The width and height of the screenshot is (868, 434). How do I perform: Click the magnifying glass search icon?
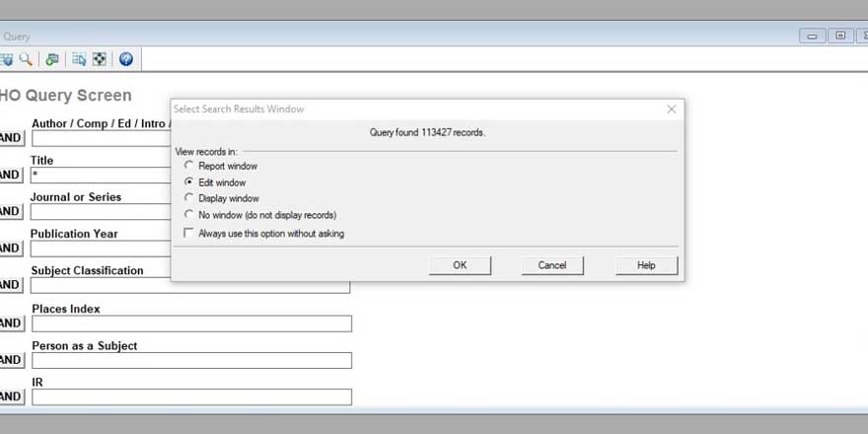coord(26,59)
